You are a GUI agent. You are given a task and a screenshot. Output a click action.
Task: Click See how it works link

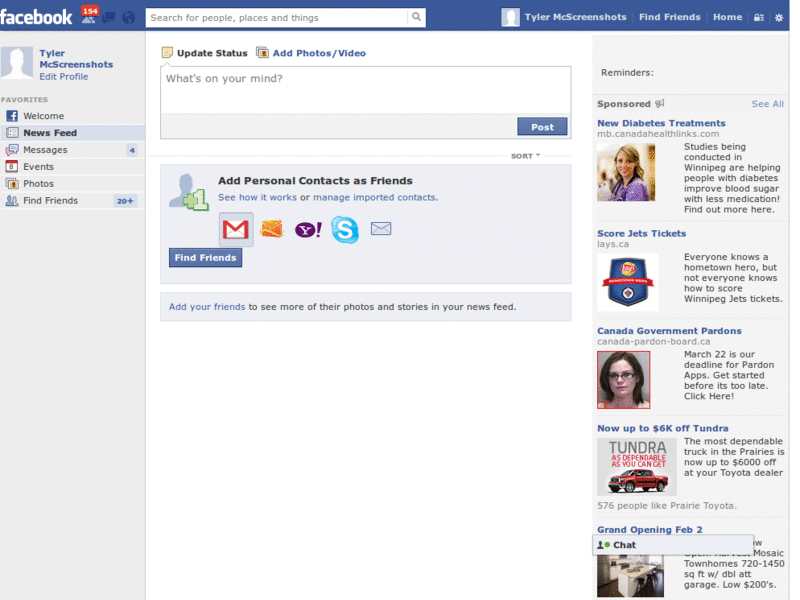pyautogui.click(x=257, y=197)
